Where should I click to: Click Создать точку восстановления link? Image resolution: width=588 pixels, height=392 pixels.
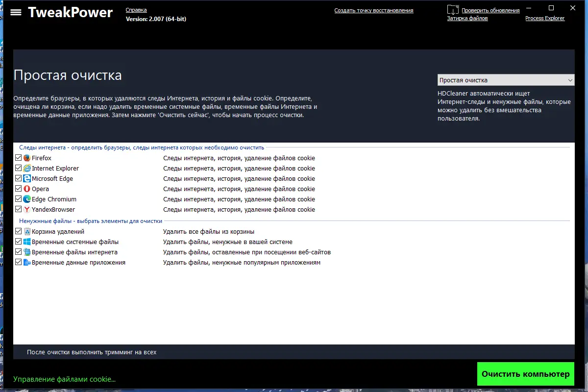(x=374, y=10)
